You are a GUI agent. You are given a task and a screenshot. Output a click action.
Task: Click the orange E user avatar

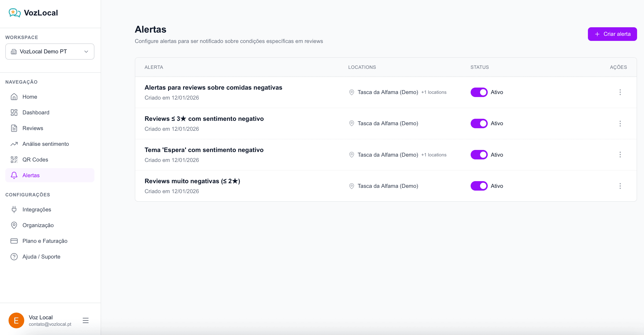(x=16, y=320)
